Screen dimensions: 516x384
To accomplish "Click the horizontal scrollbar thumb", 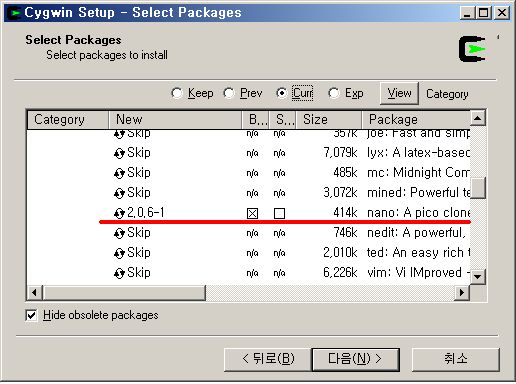I will 124,293.
